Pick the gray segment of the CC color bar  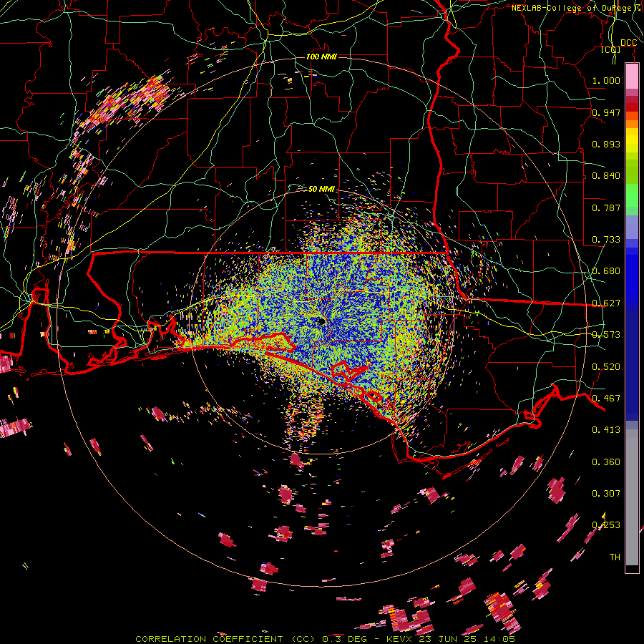632,497
